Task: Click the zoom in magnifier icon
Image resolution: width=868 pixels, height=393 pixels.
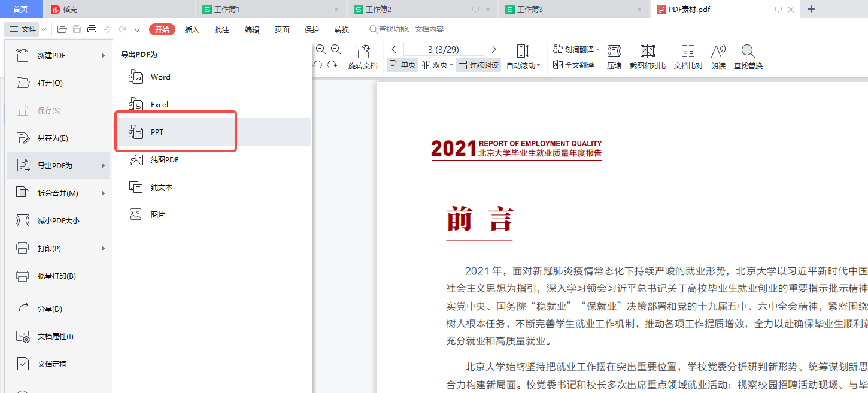Action: [x=336, y=50]
